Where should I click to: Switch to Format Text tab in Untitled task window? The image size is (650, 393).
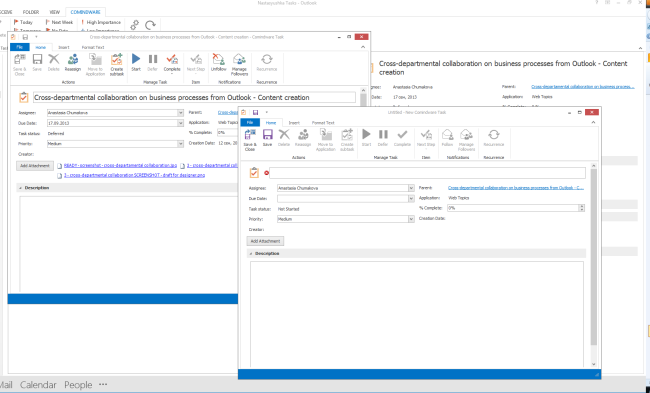click(x=323, y=123)
